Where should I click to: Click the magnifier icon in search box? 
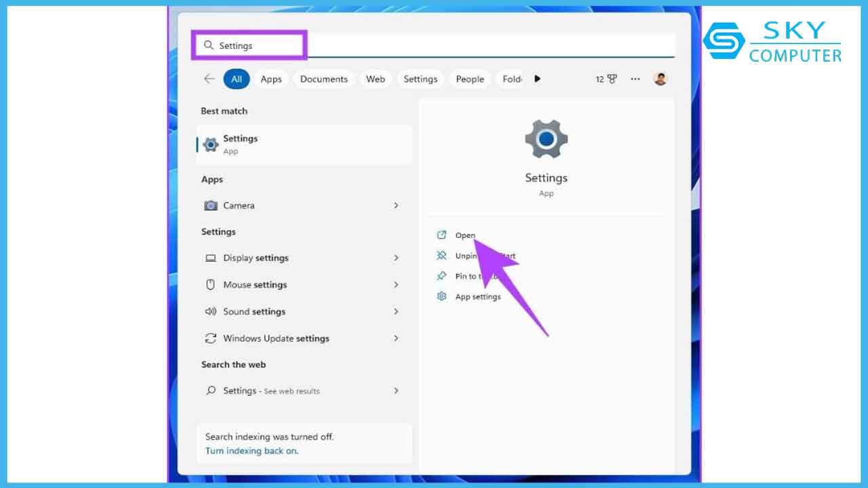(209, 45)
